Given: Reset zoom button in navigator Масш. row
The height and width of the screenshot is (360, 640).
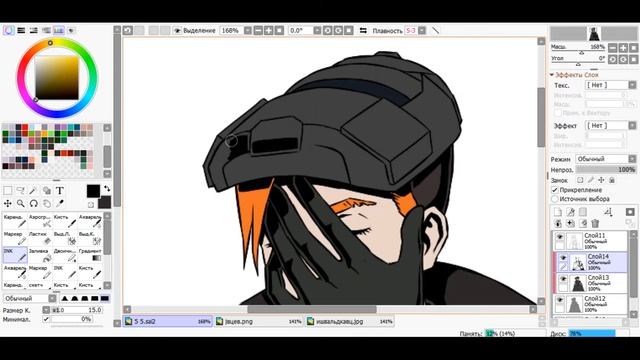Looking at the screenshot, I should (633, 48).
